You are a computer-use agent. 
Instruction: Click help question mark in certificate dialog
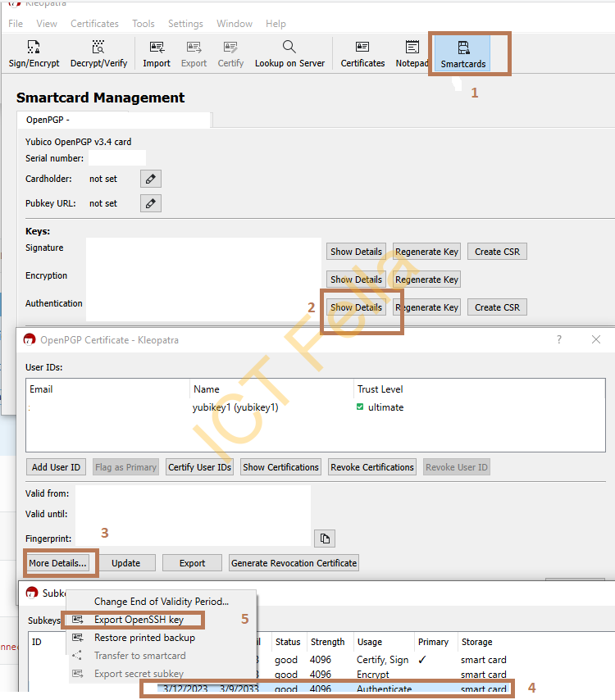(x=559, y=339)
